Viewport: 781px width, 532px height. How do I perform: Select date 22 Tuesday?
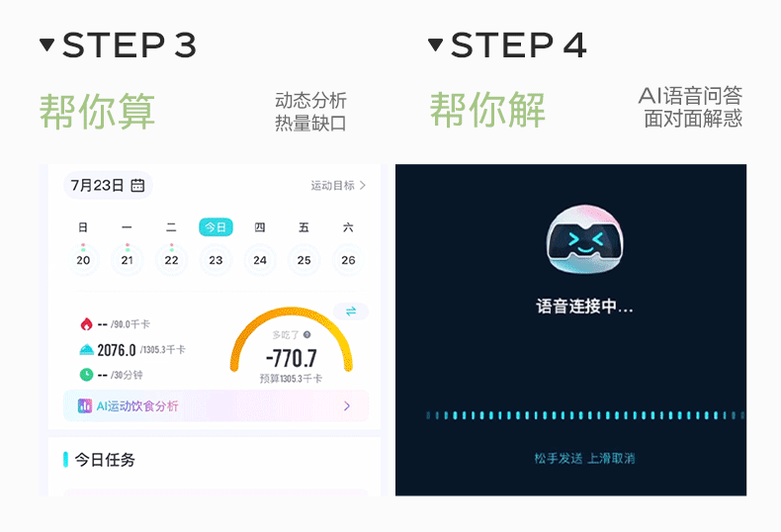coord(171,259)
